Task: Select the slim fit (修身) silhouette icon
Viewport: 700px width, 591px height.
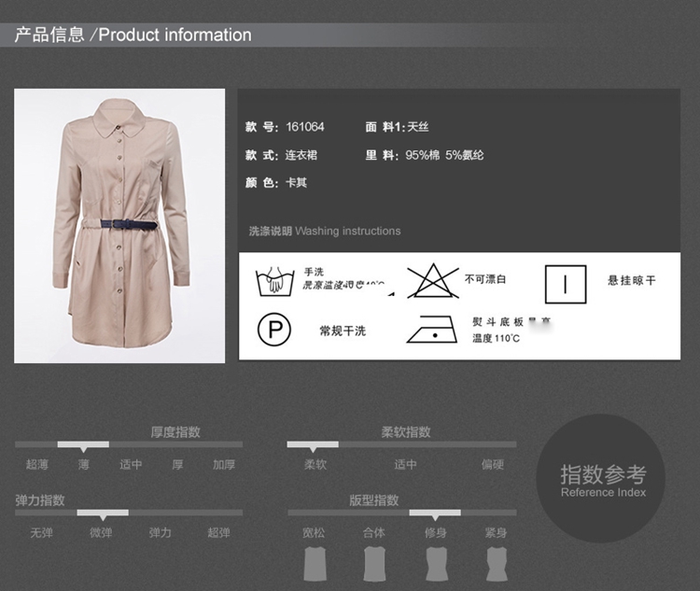Action: tap(435, 564)
